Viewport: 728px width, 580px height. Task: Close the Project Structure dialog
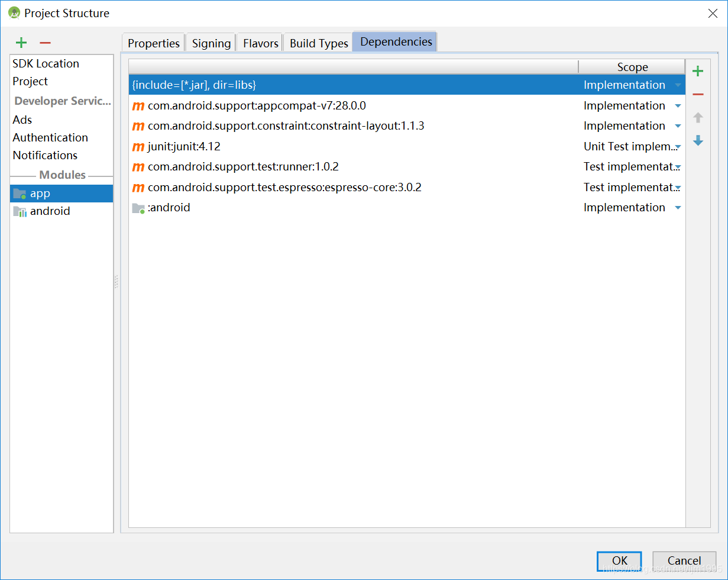coord(713,13)
